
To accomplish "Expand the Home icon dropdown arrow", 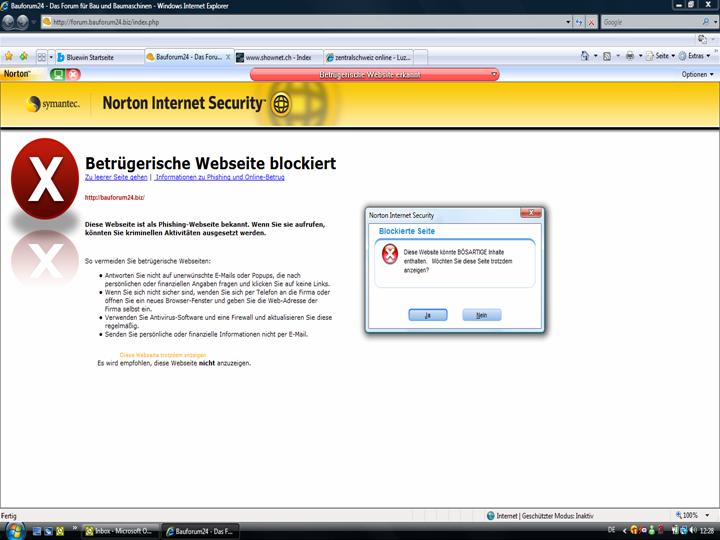I will click(x=596, y=56).
